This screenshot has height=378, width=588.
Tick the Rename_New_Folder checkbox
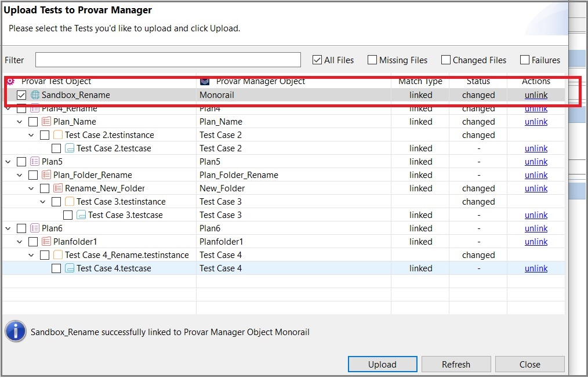click(45, 188)
